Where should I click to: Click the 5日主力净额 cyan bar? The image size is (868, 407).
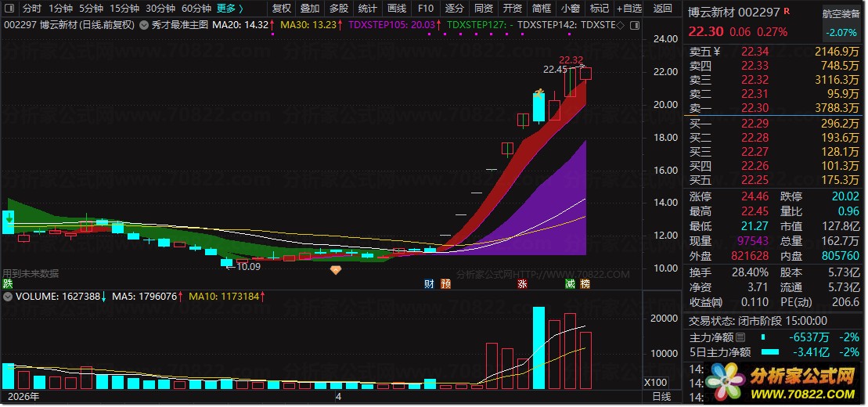(770, 352)
